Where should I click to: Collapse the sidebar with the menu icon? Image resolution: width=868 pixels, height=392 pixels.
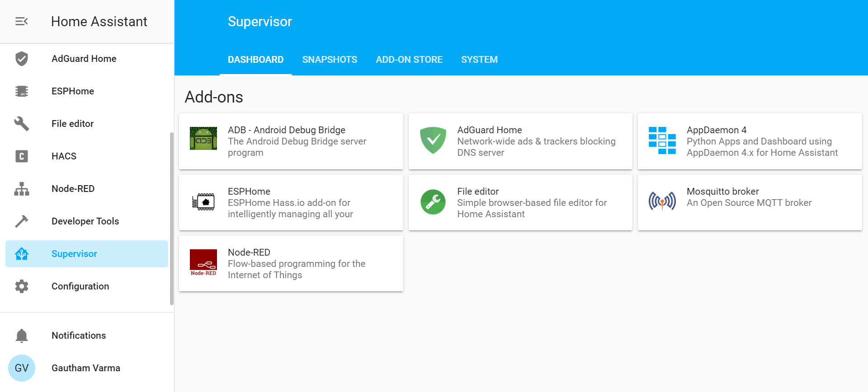click(21, 21)
